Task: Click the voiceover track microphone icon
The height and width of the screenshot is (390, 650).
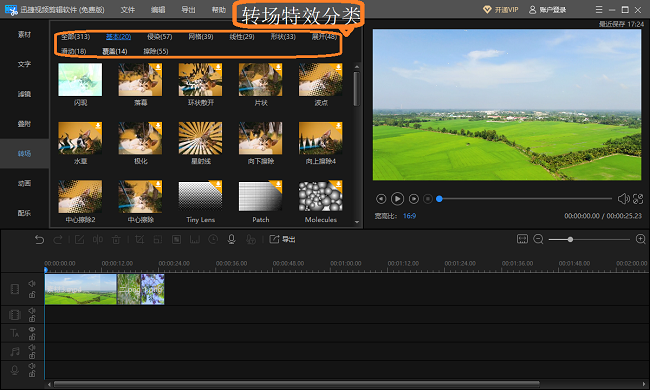Action: 15,370
